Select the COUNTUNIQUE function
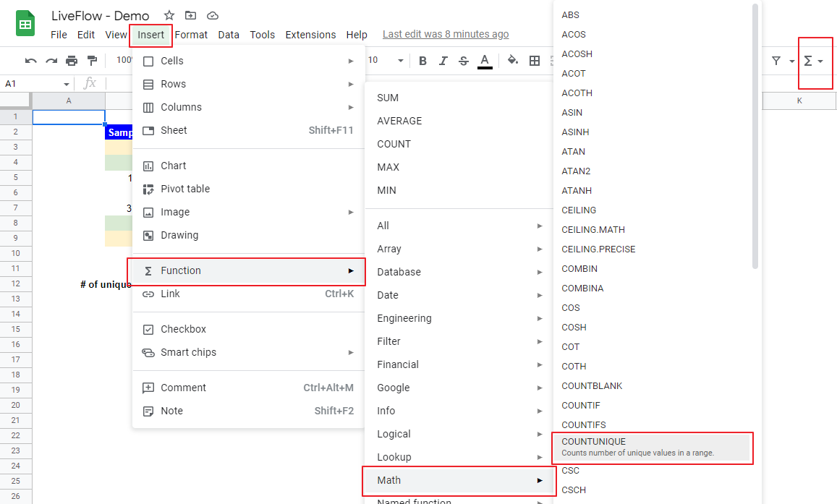 pos(652,447)
